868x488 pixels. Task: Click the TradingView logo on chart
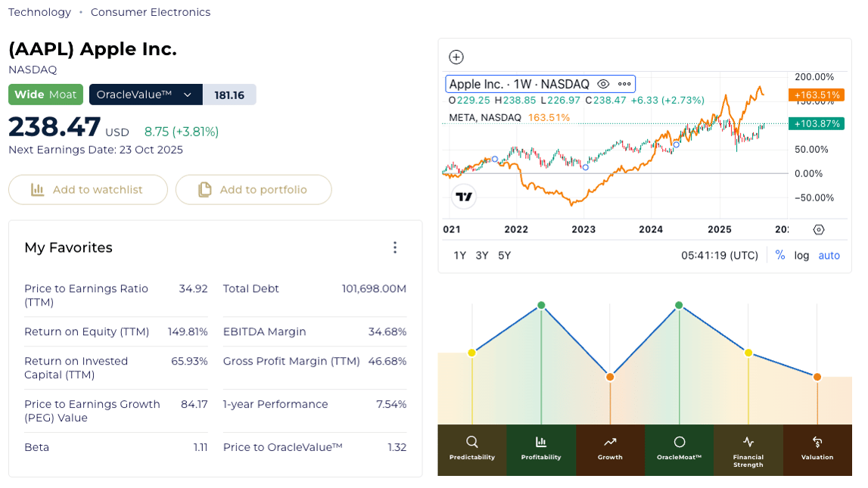pos(463,197)
